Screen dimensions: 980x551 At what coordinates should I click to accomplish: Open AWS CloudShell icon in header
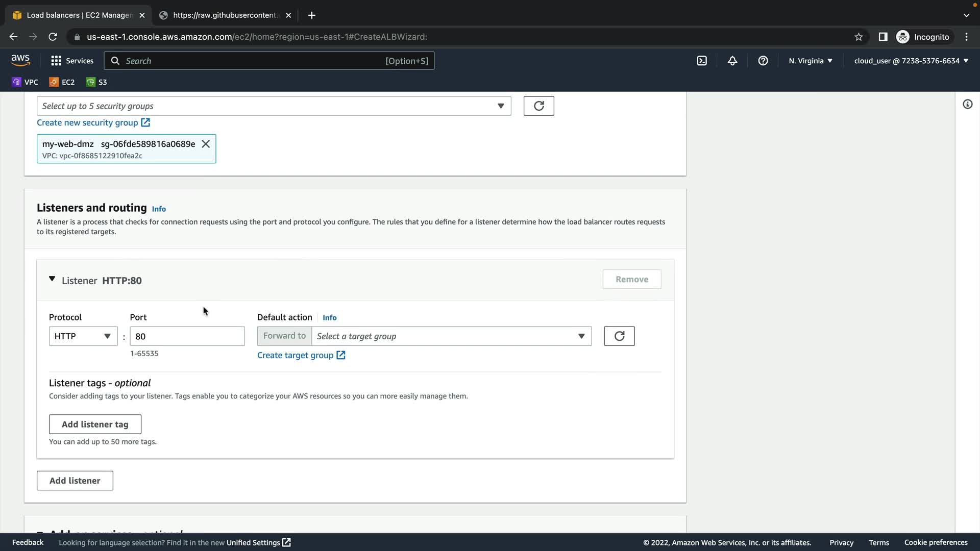702,61
